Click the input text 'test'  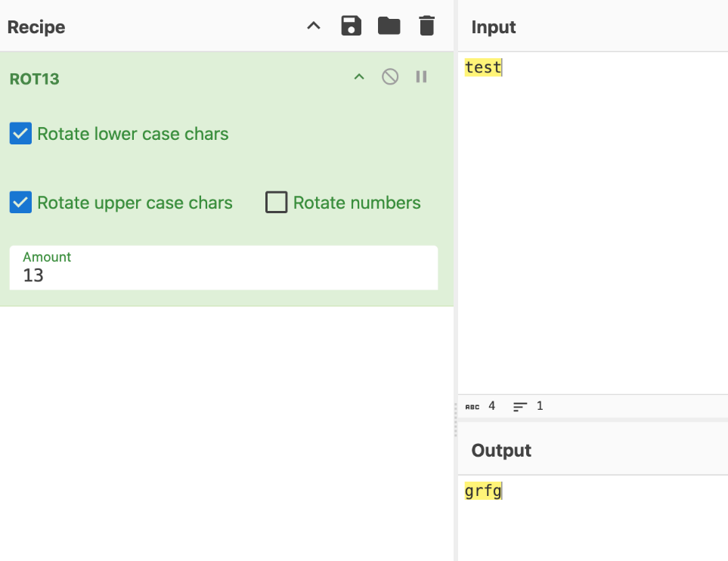tap(483, 67)
